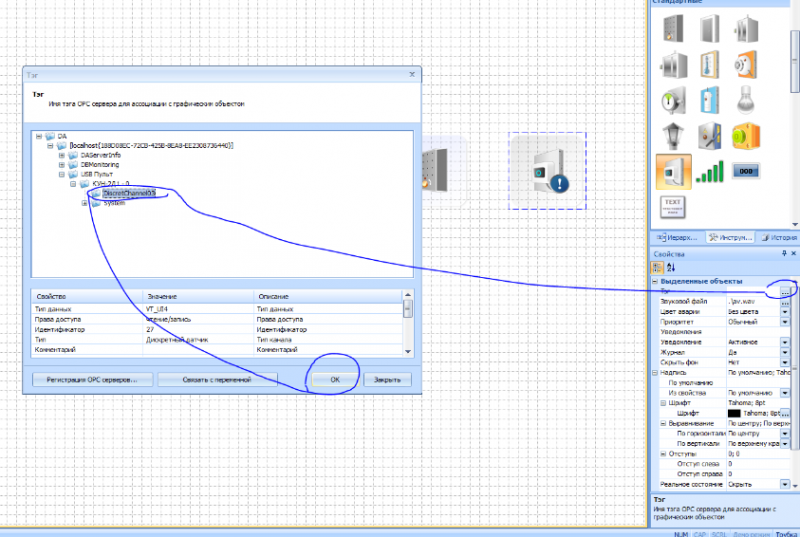
Task: Pin the Свойства panel
Action: 784,253
